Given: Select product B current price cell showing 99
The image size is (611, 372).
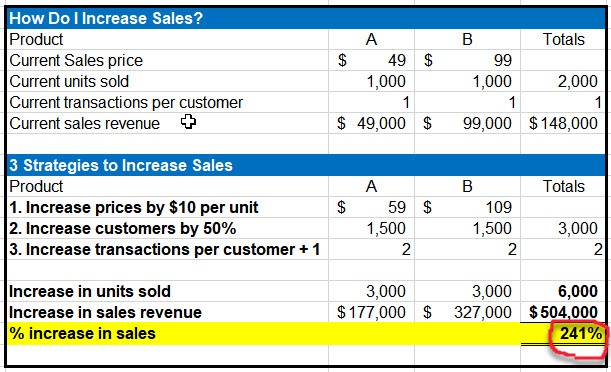Looking at the screenshot, I should (467, 60).
